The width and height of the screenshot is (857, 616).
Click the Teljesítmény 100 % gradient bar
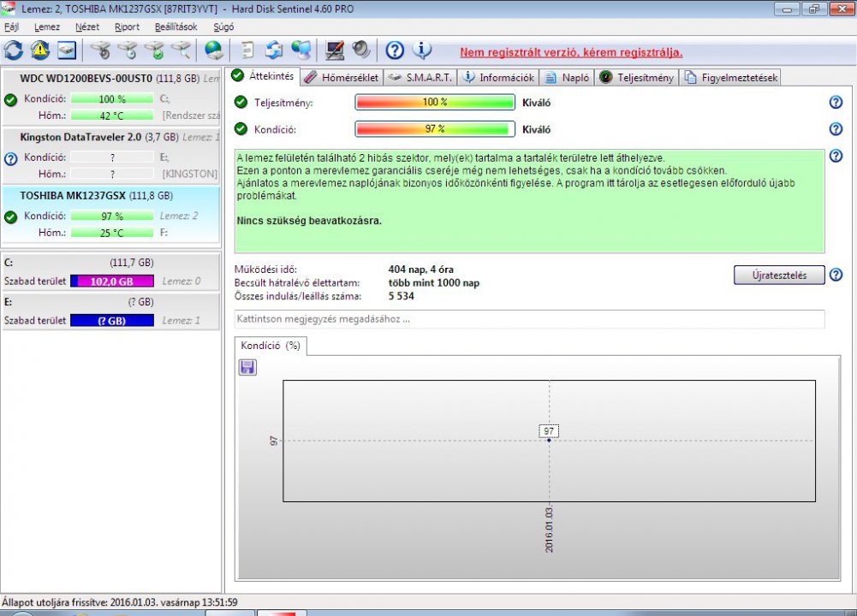coord(435,102)
